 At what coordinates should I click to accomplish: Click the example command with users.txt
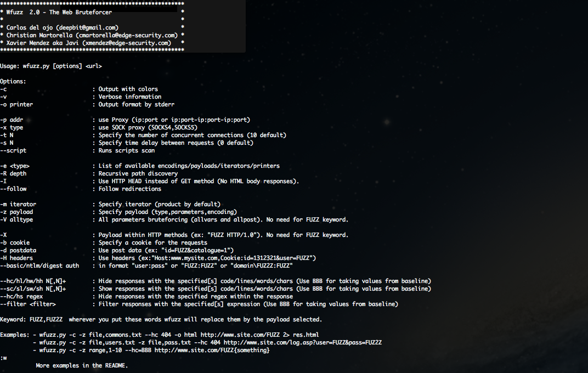click(211, 343)
